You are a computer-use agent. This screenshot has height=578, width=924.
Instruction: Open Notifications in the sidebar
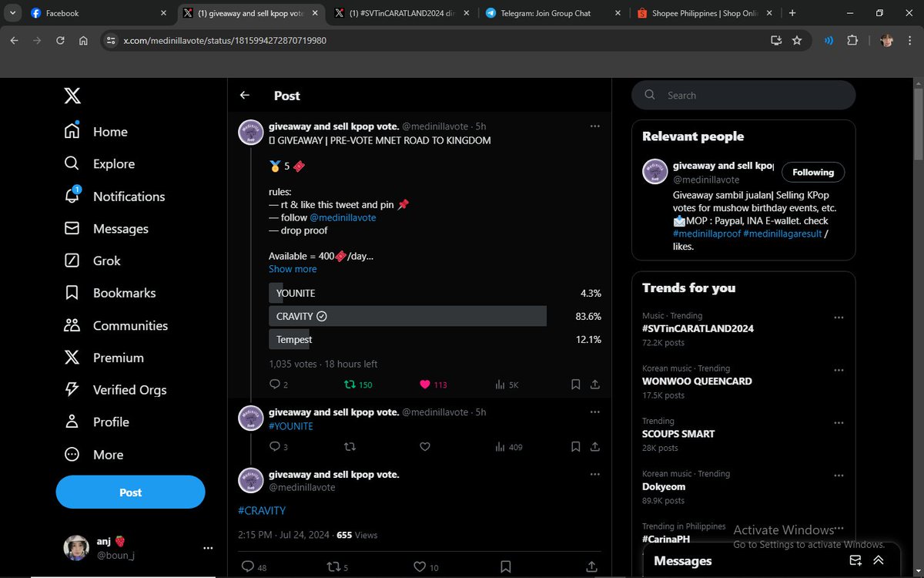pyautogui.click(x=115, y=197)
